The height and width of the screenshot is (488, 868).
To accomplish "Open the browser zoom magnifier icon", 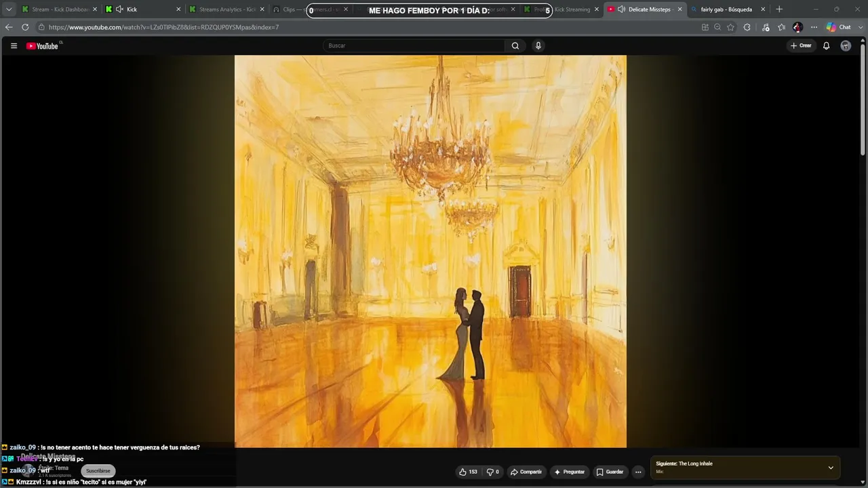I will click(x=717, y=27).
